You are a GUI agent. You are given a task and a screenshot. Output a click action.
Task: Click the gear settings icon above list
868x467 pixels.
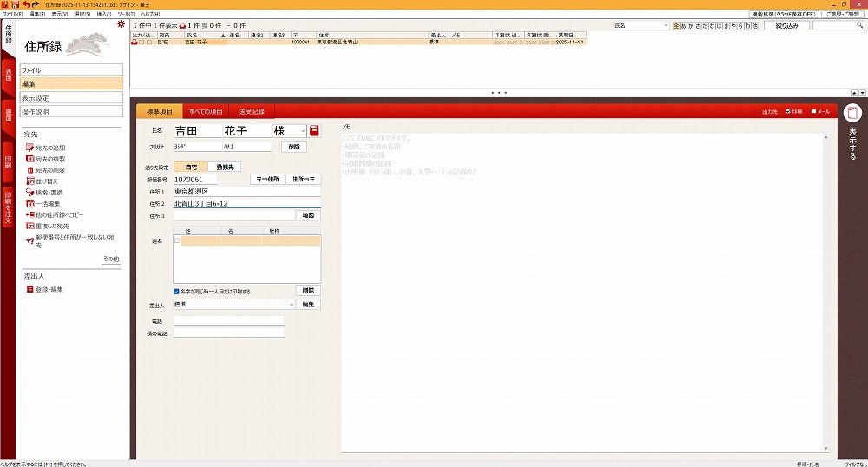(121, 23)
